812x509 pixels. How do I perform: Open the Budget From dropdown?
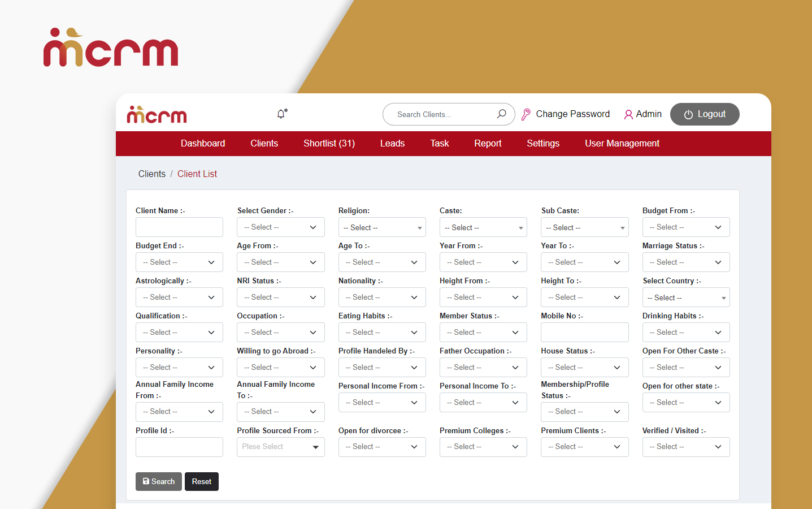[686, 227]
